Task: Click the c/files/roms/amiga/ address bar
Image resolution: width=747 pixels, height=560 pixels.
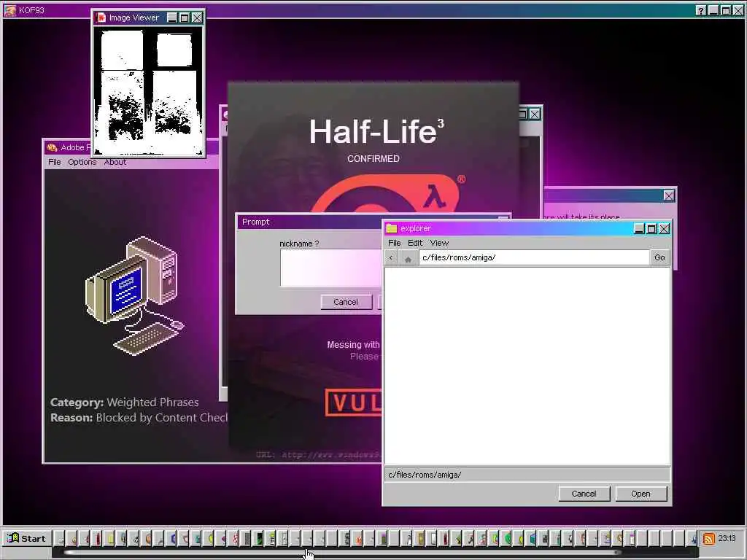Action: (533, 257)
